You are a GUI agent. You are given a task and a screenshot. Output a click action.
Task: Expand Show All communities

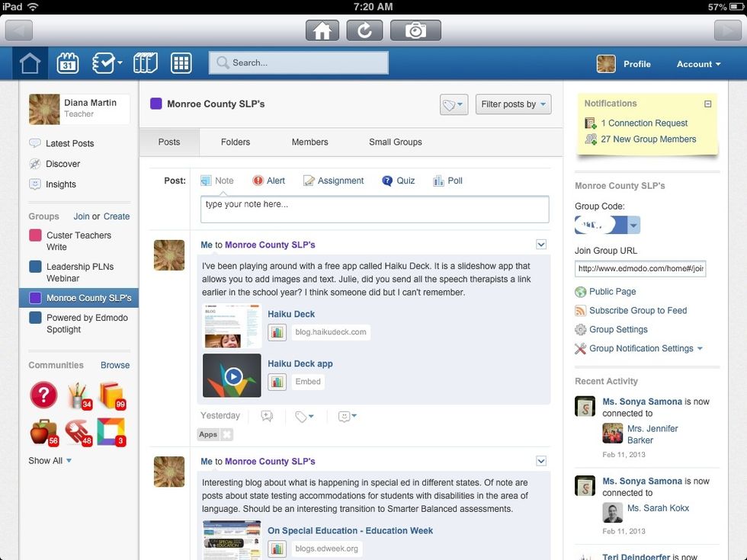coord(50,460)
